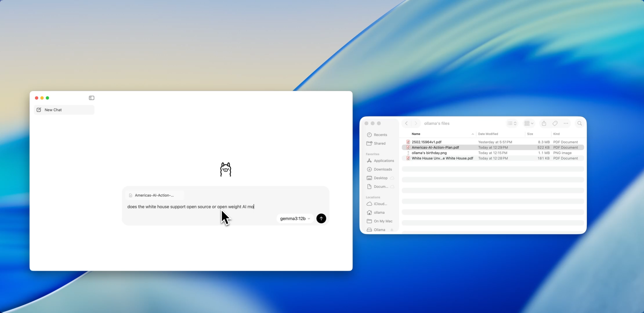Close the Ollama chat window
This screenshot has width=644, height=313.
coord(37,98)
